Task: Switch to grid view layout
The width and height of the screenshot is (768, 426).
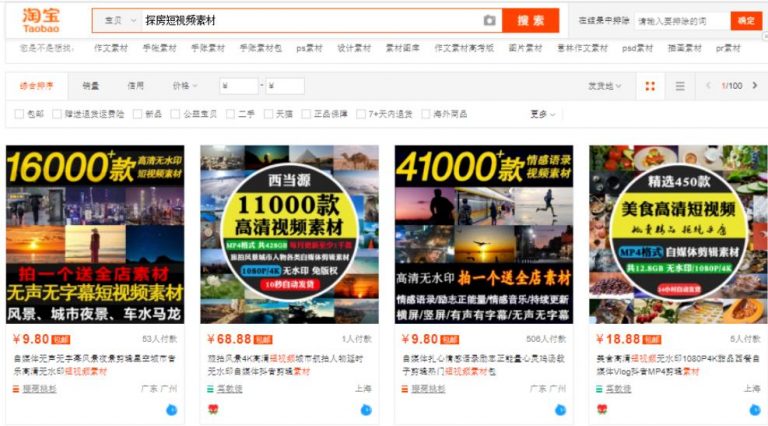Action: click(650, 86)
